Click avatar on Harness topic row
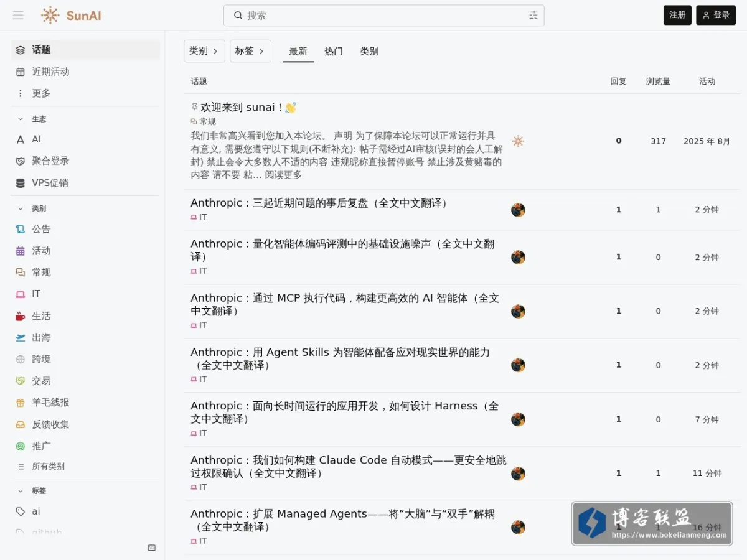 (x=518, y=419)
